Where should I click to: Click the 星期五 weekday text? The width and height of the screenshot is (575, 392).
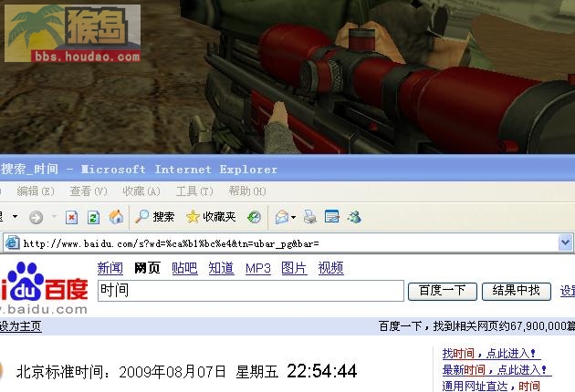pyautogui.click(x=257, y=372)
